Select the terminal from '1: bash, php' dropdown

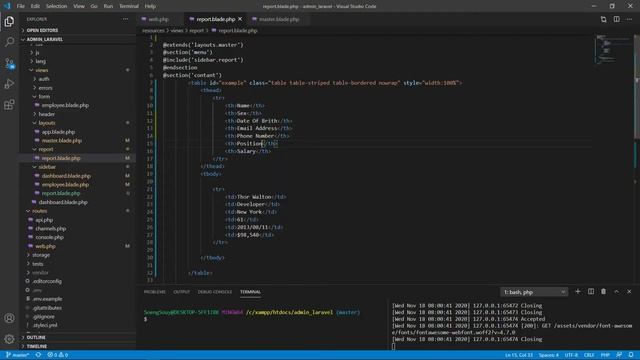tap(534, 292)
